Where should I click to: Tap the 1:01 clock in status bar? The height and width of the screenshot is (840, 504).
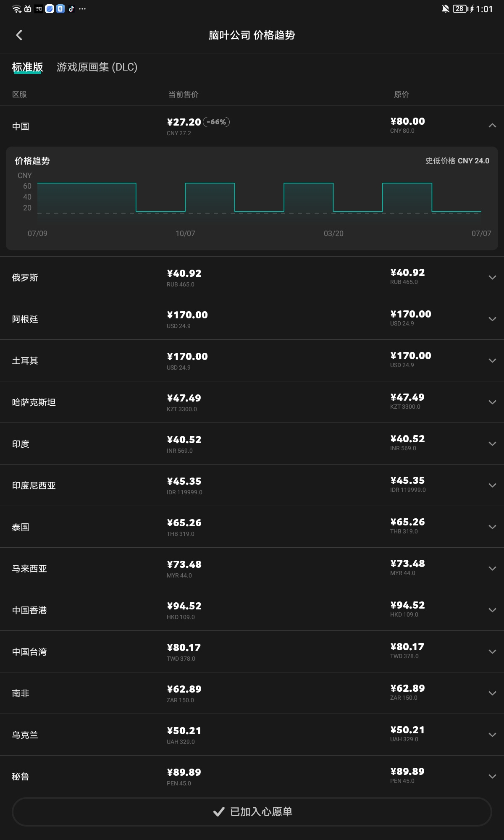[x=484, y=9]
